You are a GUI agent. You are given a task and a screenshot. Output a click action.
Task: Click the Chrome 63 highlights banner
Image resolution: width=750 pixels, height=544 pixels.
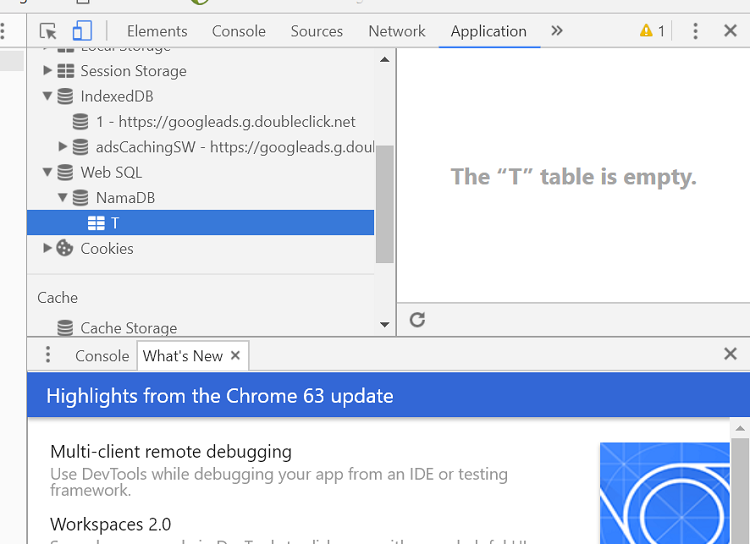[388, 396]
